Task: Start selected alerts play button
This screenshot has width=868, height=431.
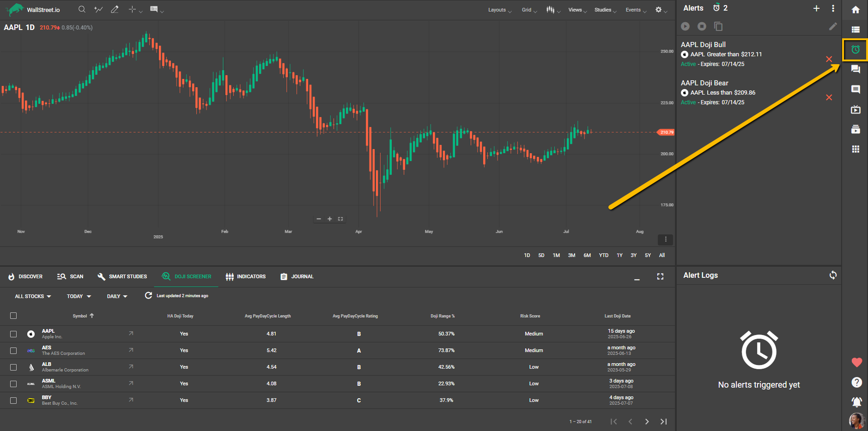Action: pyautogui.click(x=685, y=26)
